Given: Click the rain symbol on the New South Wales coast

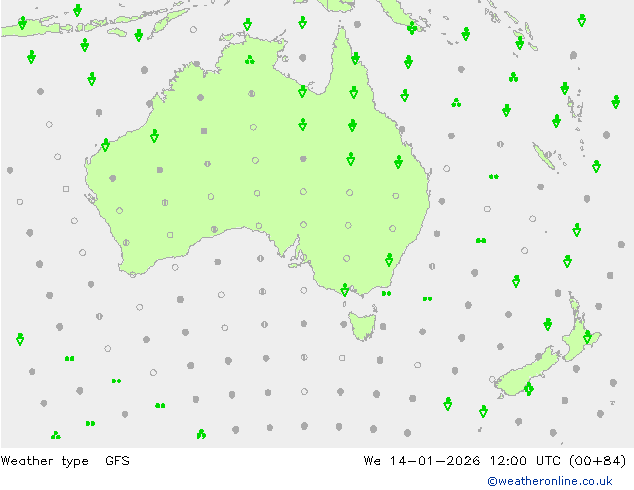Looking at the screenshot, I should [389, 260].
